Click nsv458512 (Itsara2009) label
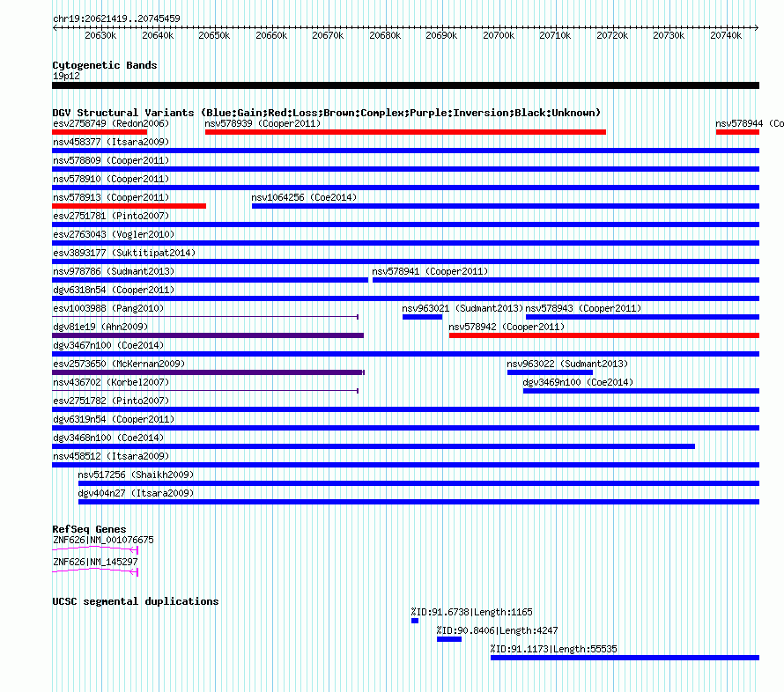 click(x=111, y=456)
